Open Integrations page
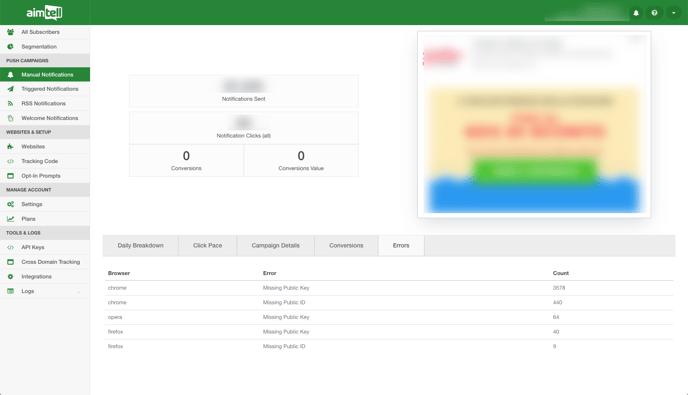 tap(45, 276)
